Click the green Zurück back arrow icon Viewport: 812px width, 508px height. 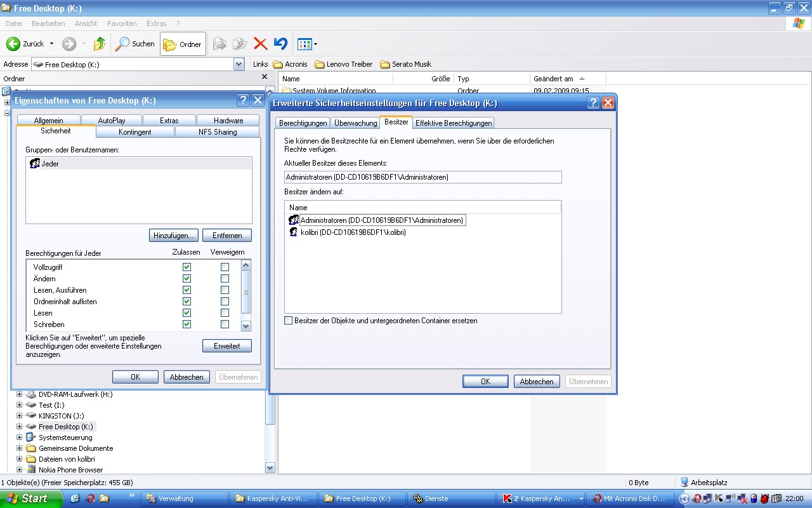point(13,44)
